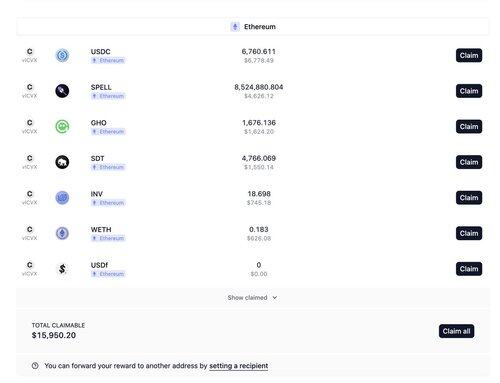Expand the Show claimed section
500x383 pixels.
[252, 297]
